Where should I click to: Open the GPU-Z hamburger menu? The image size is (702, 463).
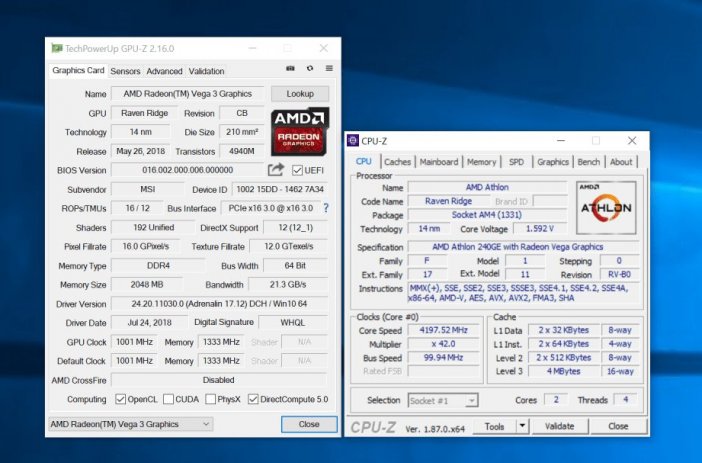(x=329, y=69)
